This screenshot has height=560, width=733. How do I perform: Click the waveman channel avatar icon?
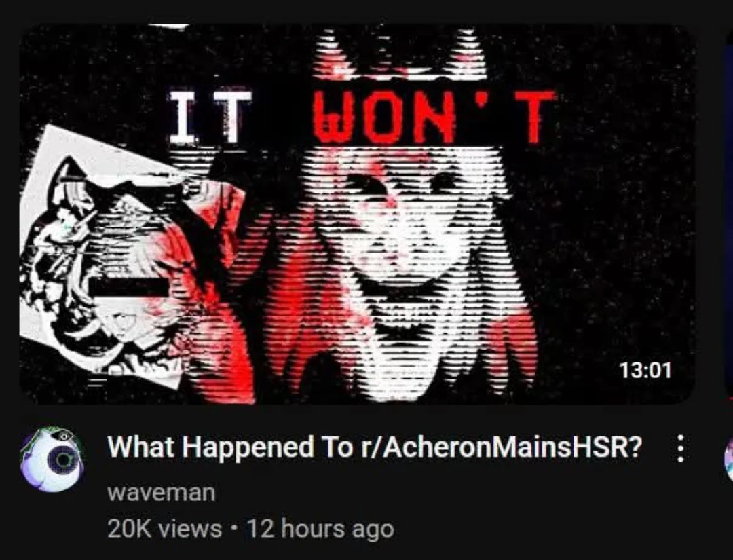pyautogui.click(x=52, y=460)
